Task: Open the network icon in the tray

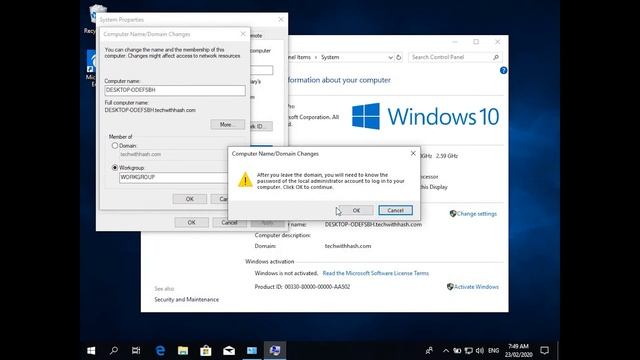Action: tap(469, 350)
